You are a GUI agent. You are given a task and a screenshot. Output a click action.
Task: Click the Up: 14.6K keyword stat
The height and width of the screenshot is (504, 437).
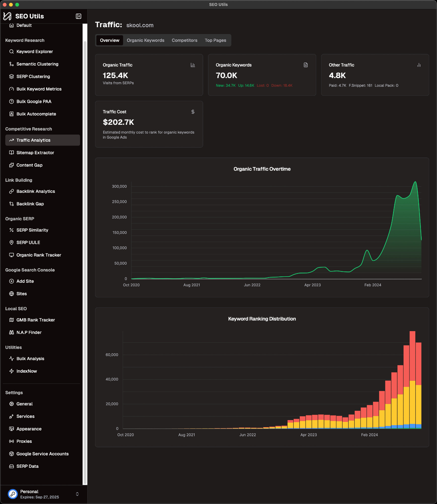(246, 85)
